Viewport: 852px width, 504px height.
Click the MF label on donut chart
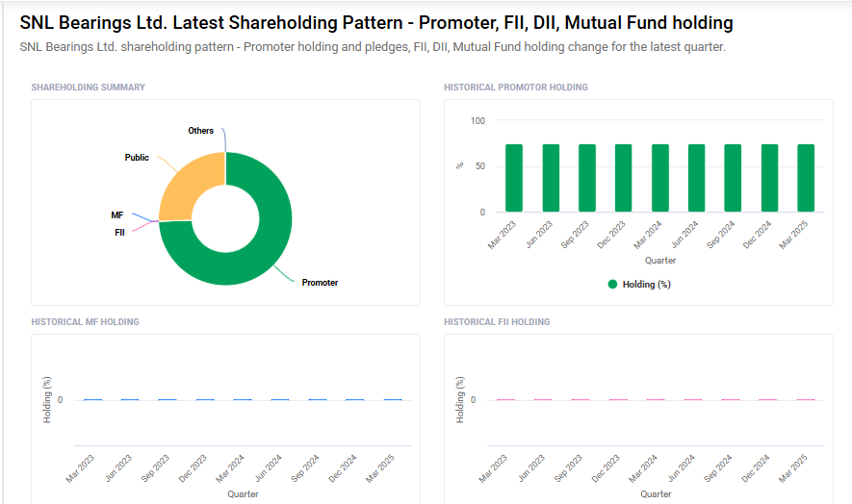click(116, 215)
